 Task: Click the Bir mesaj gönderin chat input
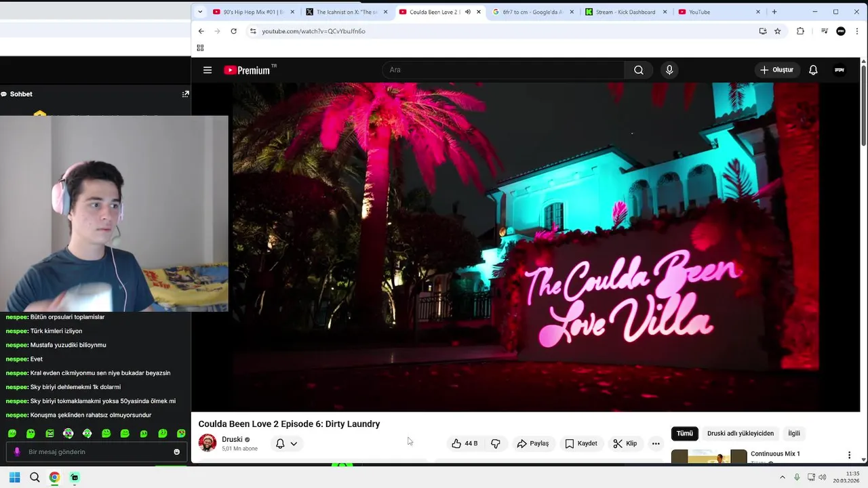point(95,452)
